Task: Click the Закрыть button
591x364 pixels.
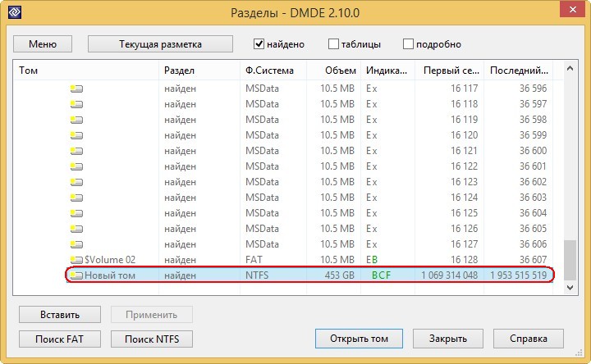Action: pyautogui.click(x=448, y=339)
